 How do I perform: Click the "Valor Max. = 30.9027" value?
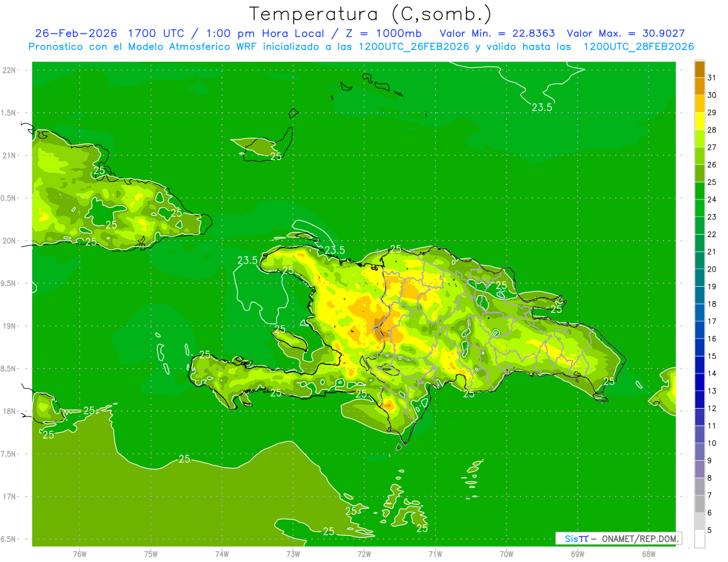tap(625, 33)
